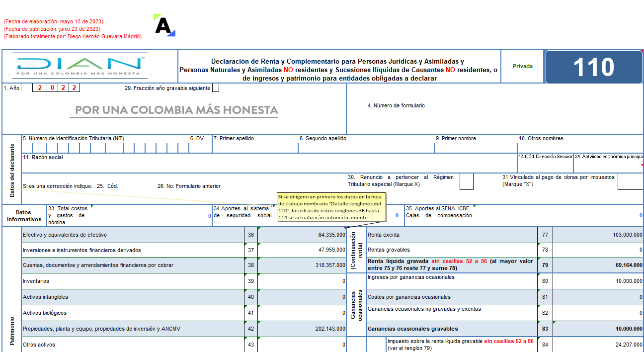The width and height of the screenshot is (644, 352).
Task: Check the 'Fracción año gravable siguiente' box
Action: [215, 88]
